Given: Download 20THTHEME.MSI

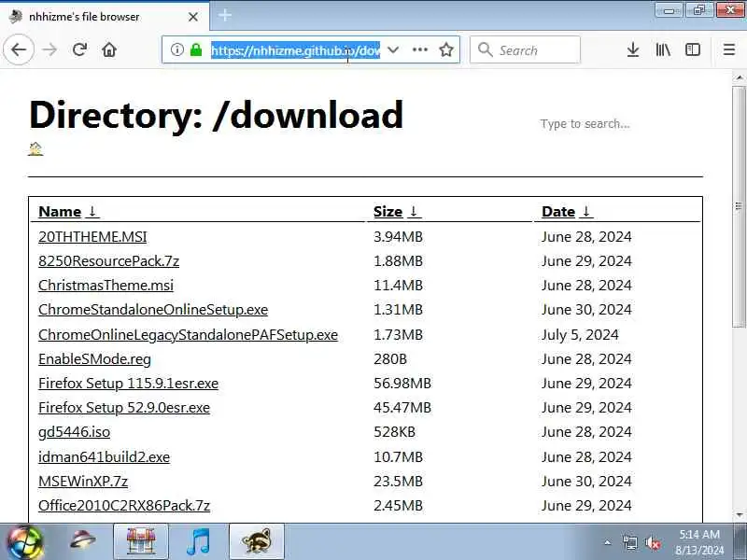Looking at the screenshot, I should 92,237.
